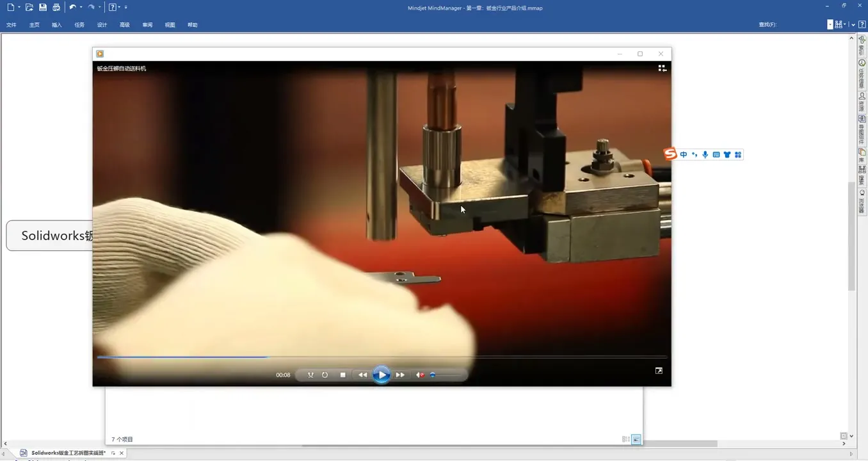Toggle repeat in the media player
The image size is (868, 461).
tap(325, 375)
